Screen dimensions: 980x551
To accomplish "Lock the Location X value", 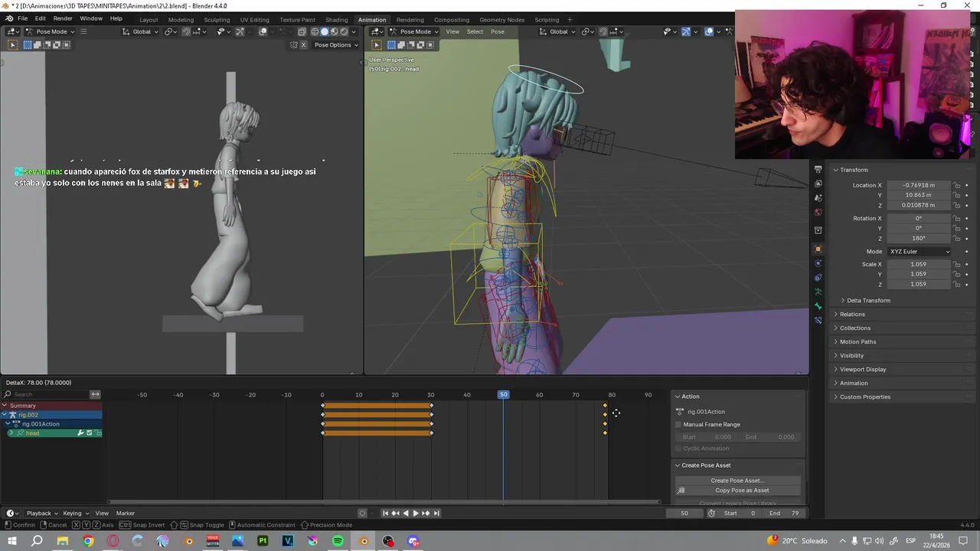I will coord(957,185).
